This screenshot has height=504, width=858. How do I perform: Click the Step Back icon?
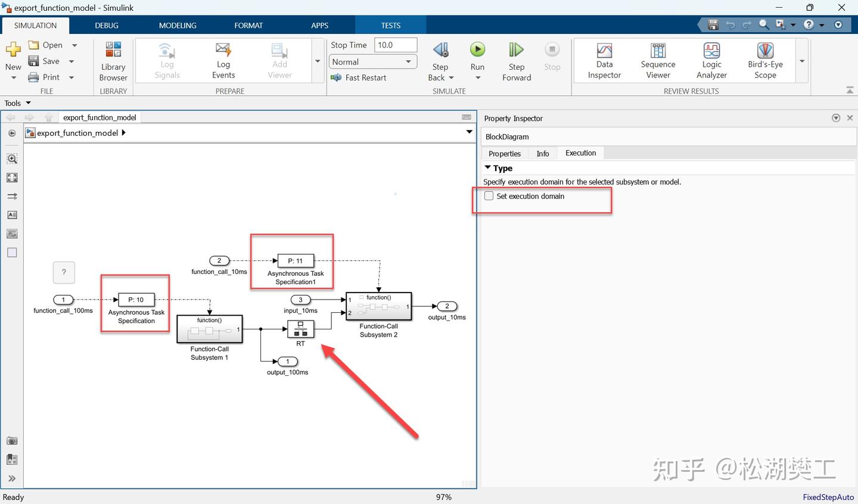441,49
